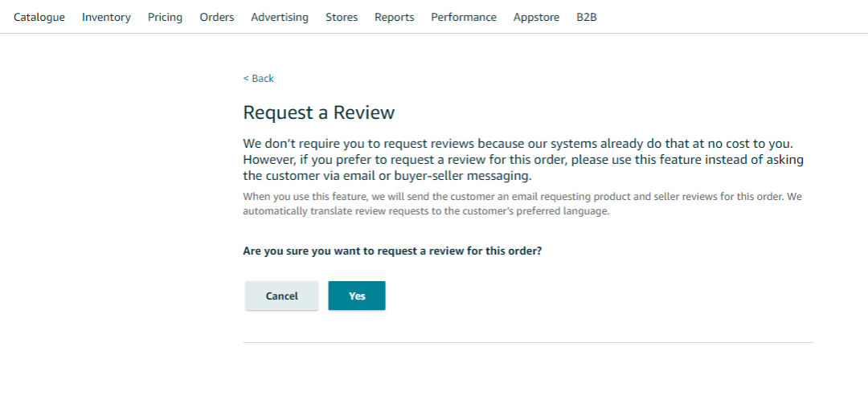Open the Orders menu
868x396 pixels.
click(x=217, y=17)
